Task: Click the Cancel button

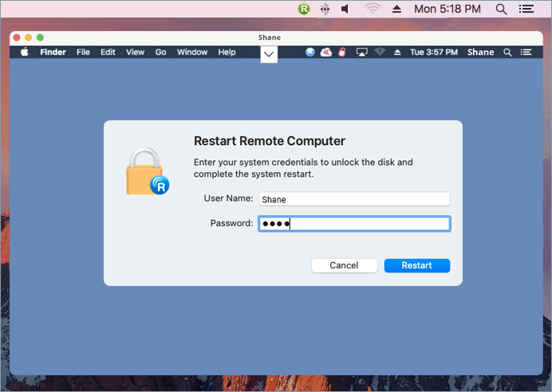Action: [345, 265]
